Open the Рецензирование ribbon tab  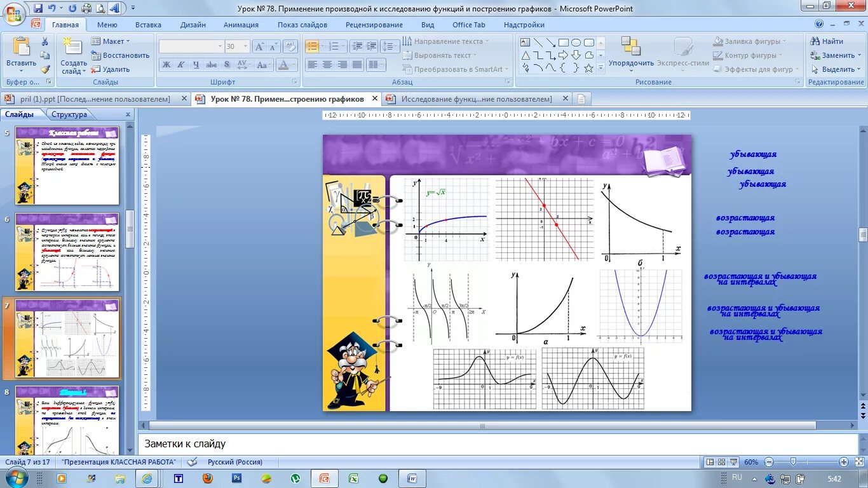click(374, 25)
